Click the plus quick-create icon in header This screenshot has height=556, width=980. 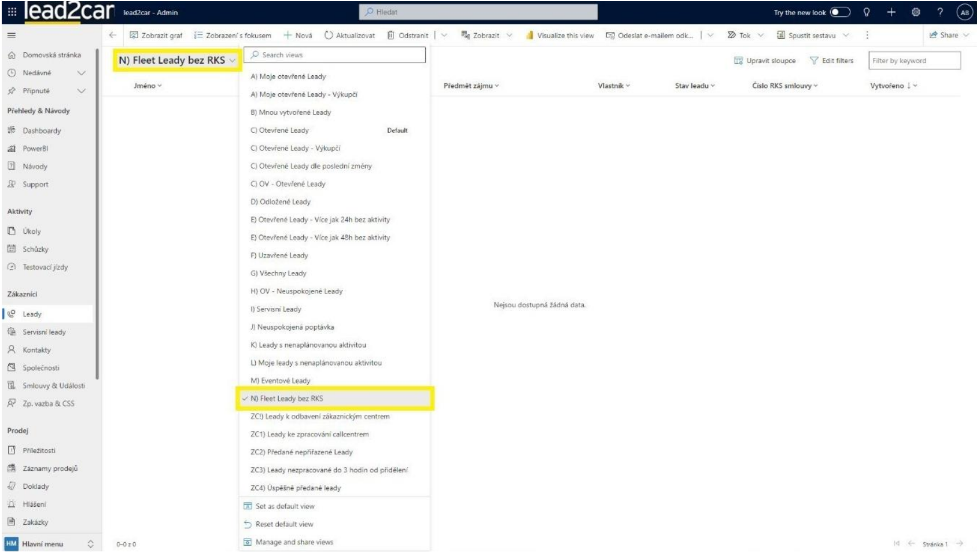point(891,12)
